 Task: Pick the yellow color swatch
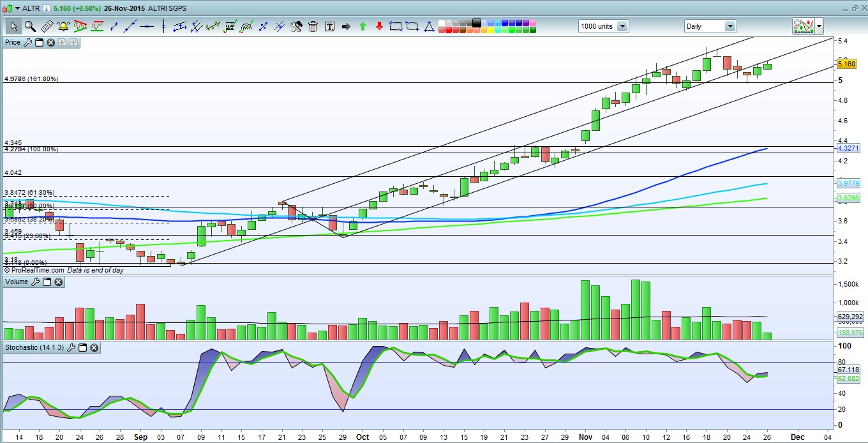490,30
